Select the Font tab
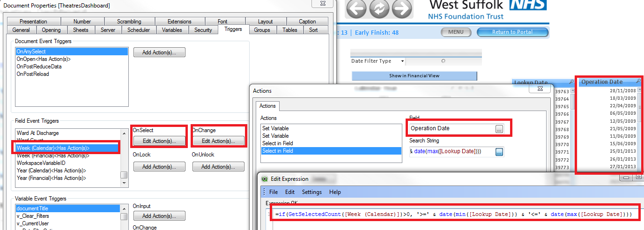The image size is (644, 230). click(222, 22)
